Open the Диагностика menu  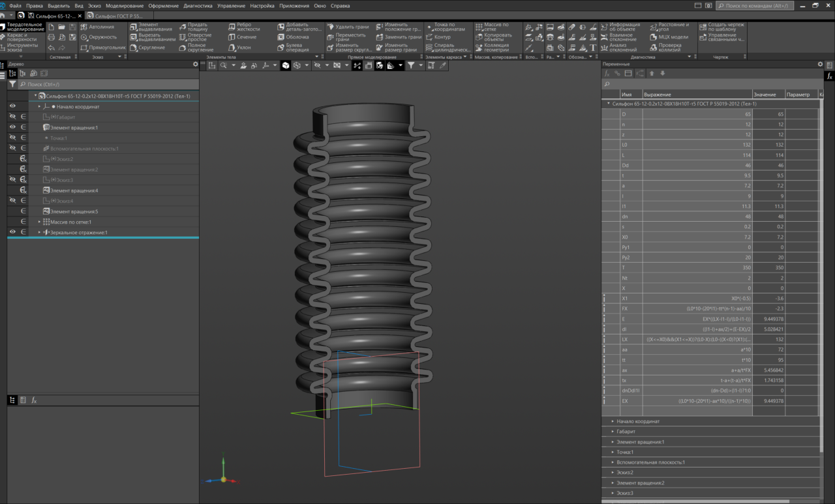198,5
